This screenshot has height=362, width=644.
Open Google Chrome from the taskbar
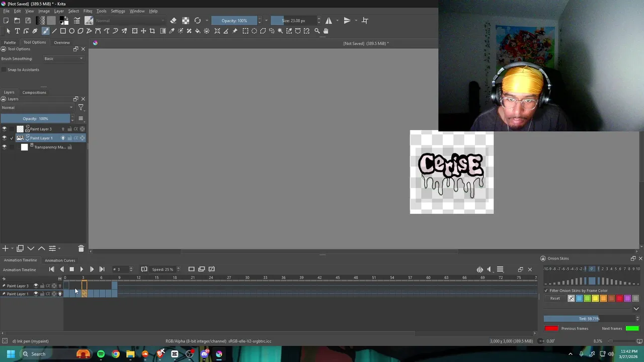[116, 354]
